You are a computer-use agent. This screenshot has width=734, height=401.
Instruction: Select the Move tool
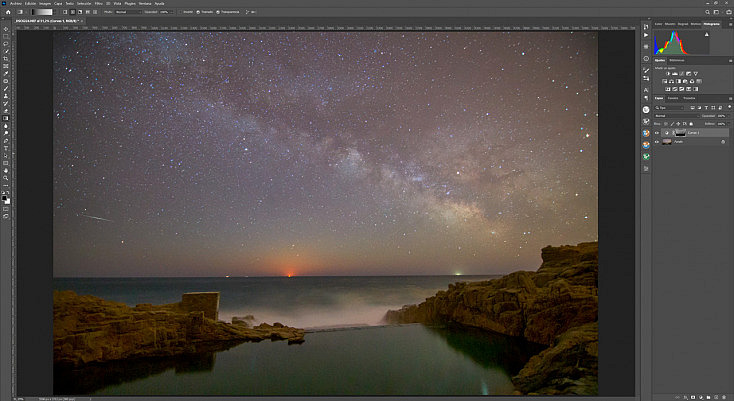point(6,29)
